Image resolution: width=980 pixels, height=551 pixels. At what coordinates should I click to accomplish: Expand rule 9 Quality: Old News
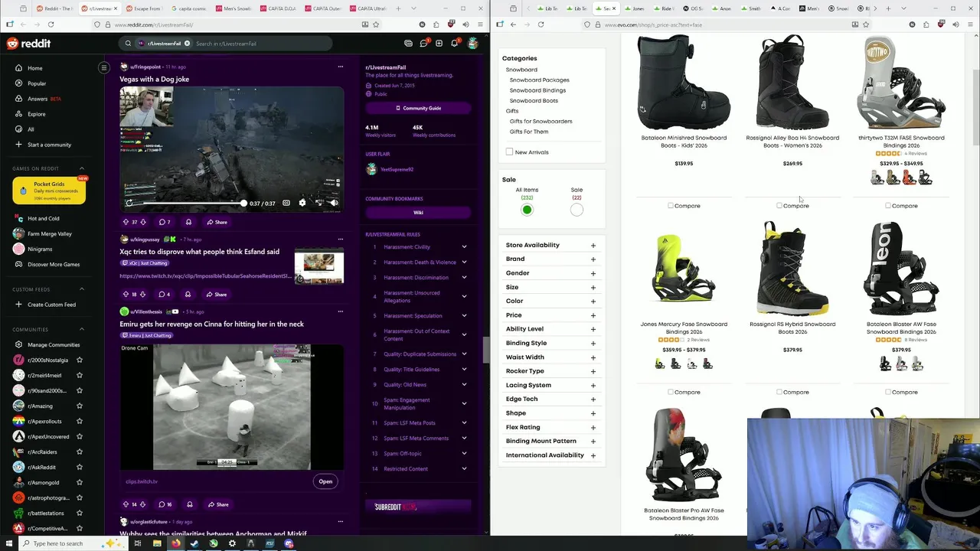coord(464,384)
